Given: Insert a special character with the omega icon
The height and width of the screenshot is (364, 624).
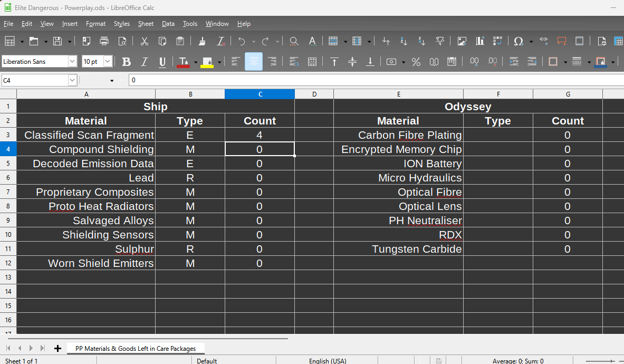Looking at the screenshot, I should (519, 41).
